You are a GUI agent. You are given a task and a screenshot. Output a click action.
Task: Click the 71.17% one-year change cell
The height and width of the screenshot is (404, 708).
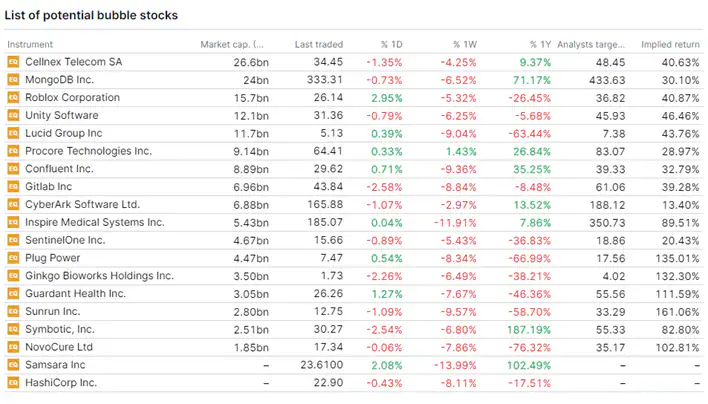pos(532,80)
